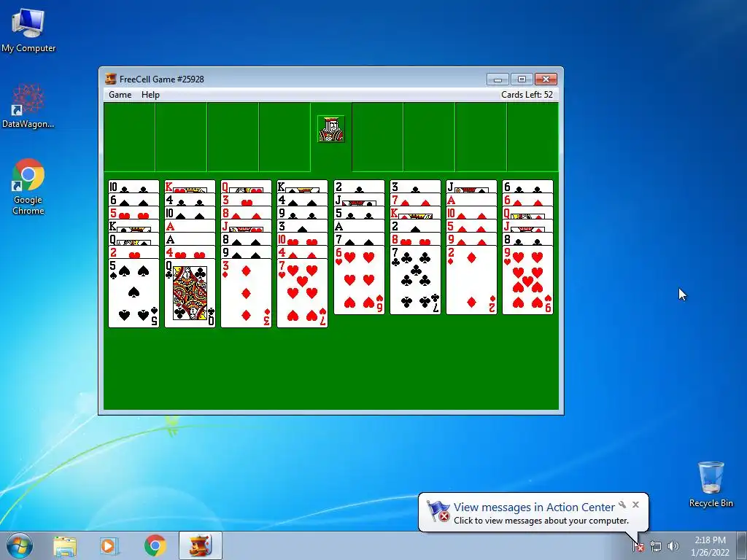Click the queen of diamonds card
The image size is (747, 560).
coord(527,213)
